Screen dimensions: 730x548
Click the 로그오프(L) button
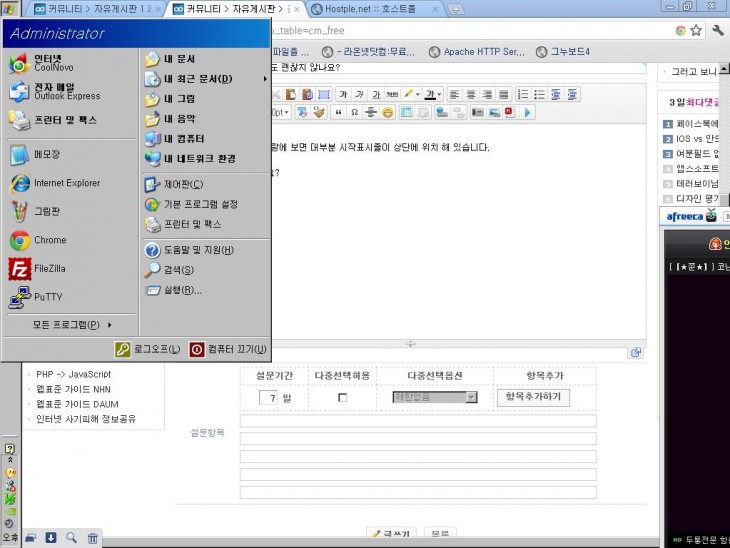tap(148, 349)
